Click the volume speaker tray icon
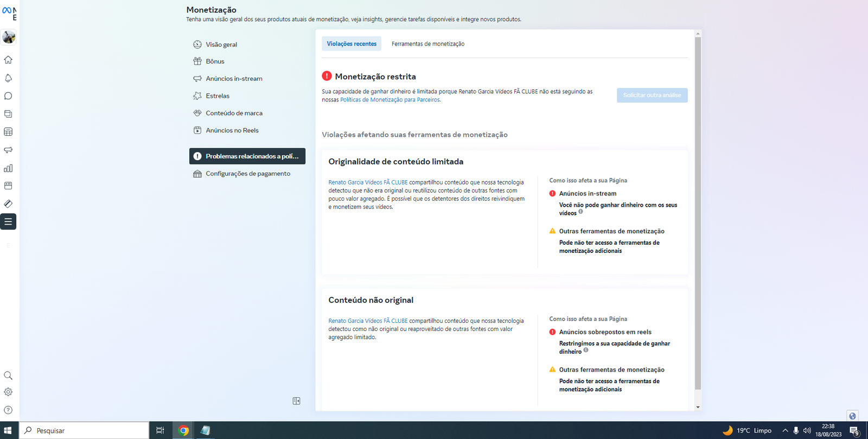This screenshot has height=439, width=868. 807,430
